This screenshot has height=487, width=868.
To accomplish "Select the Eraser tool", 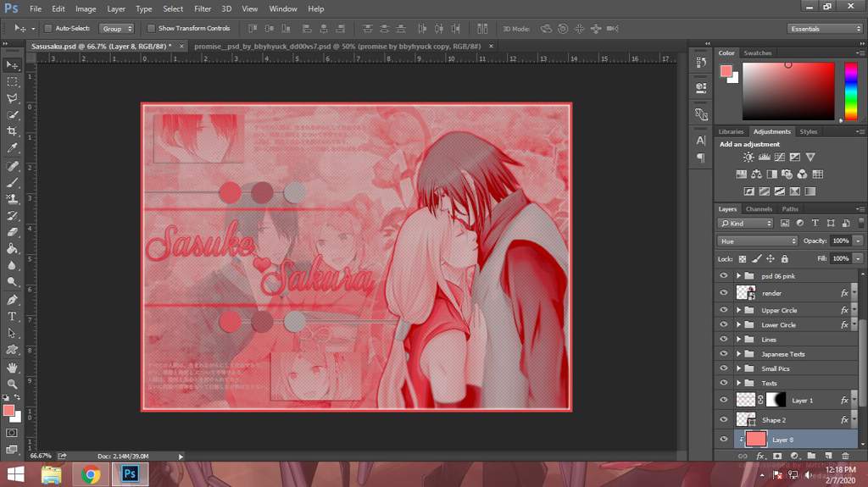I will (x=12, y=232).
